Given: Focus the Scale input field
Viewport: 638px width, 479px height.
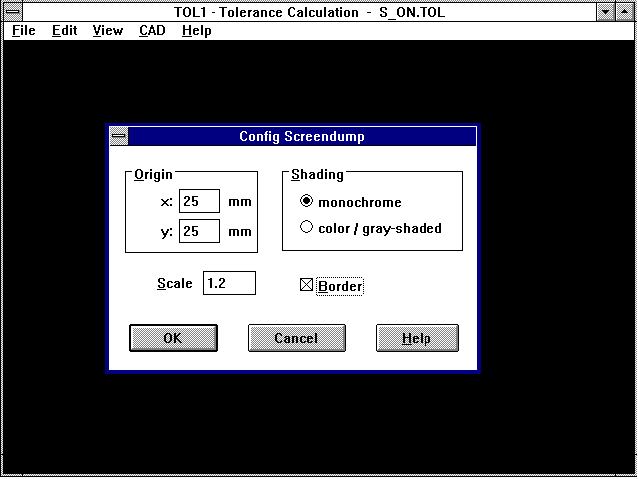Looking at the screenshot, I should point(229,283).
